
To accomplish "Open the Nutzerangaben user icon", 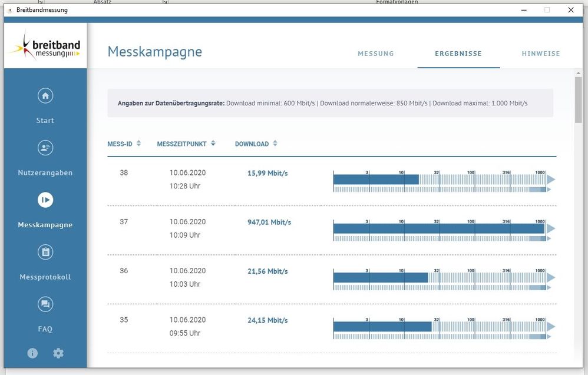I will coord(45,148).
